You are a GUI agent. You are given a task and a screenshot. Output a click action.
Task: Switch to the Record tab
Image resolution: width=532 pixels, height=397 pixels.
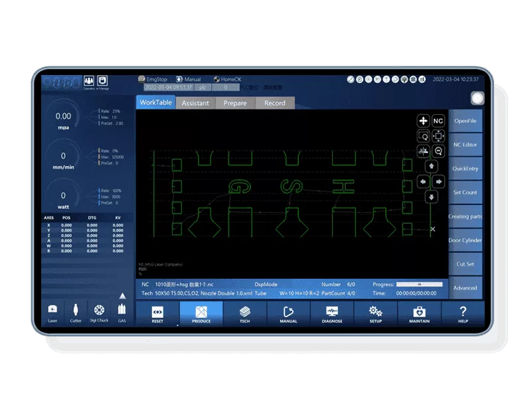pos(275,103)
